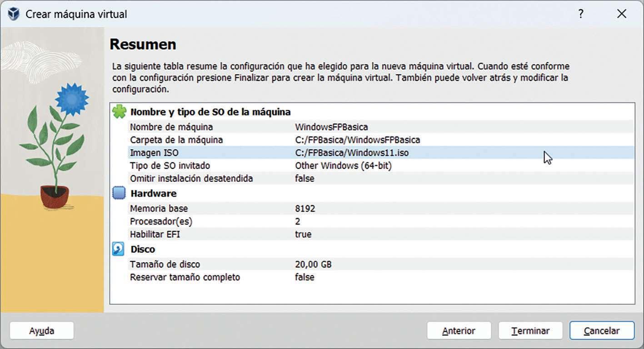Click the green clover icon beside Nombre y tipo
The height and width of the screenshot is (349, 644).
[119, 111]
